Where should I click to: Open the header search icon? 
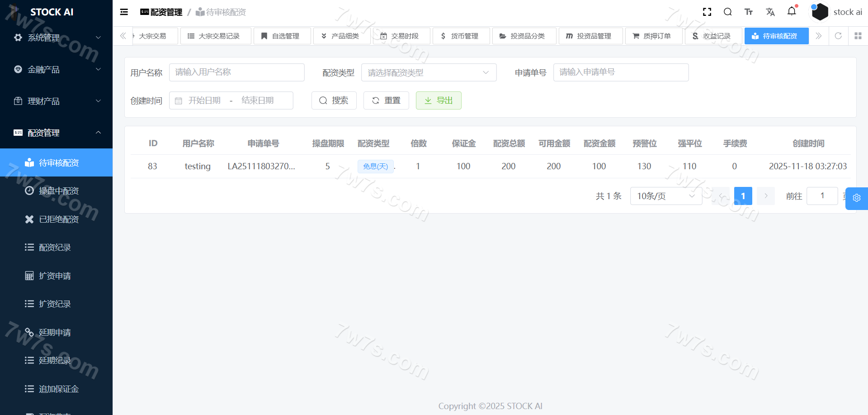tap(727, 12)
